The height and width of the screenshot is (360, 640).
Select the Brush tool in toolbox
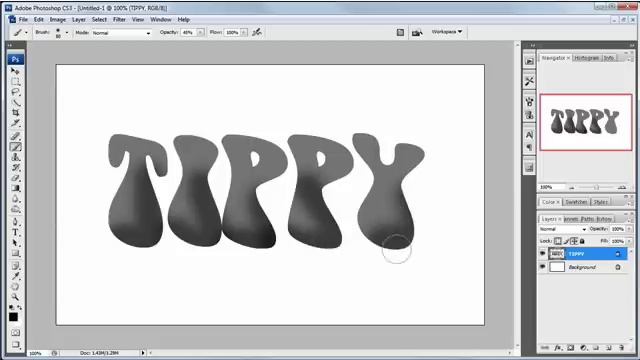tap(15, 147)
